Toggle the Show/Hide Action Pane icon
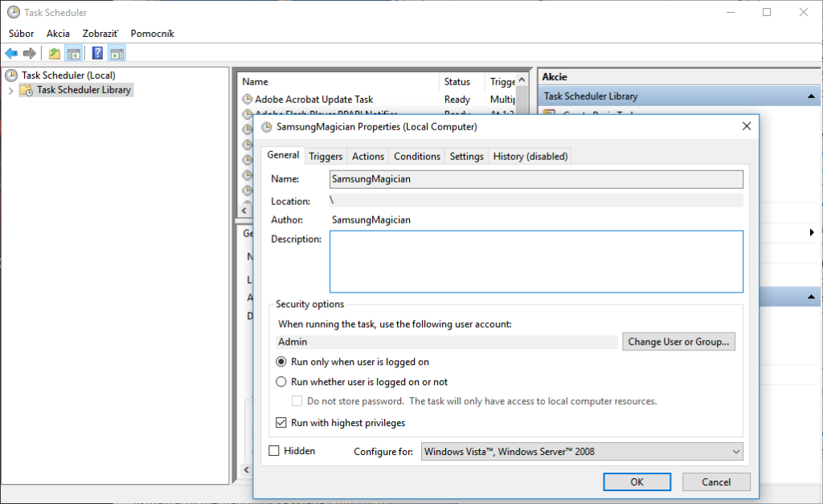This screenshot has height=504, width=823. 117,54
